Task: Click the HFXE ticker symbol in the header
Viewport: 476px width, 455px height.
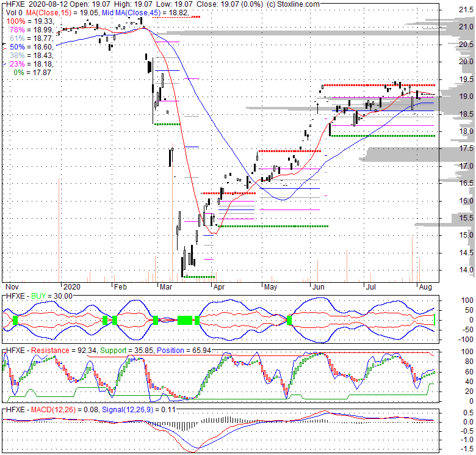Action: point(15,4)
